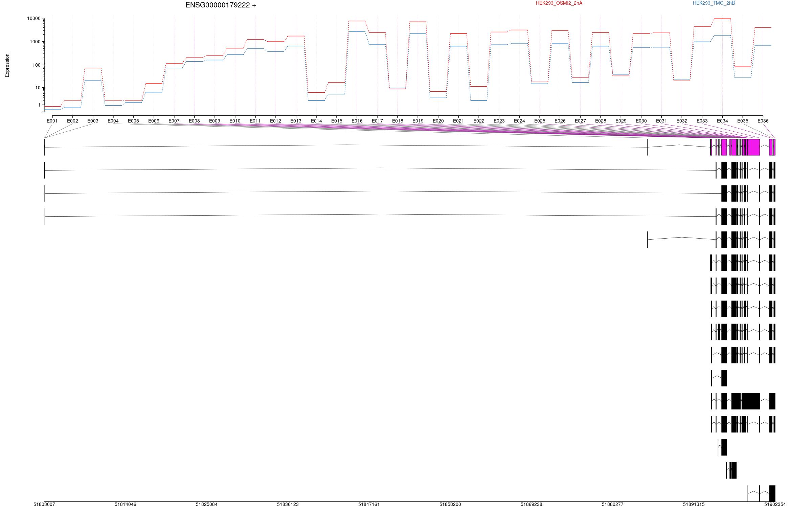
Task: Click the wide magenta exon block in gene model
Action: coord(754,147)
